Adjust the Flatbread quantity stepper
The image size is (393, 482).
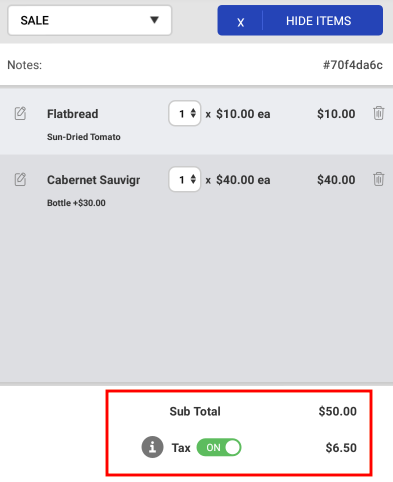185,113
